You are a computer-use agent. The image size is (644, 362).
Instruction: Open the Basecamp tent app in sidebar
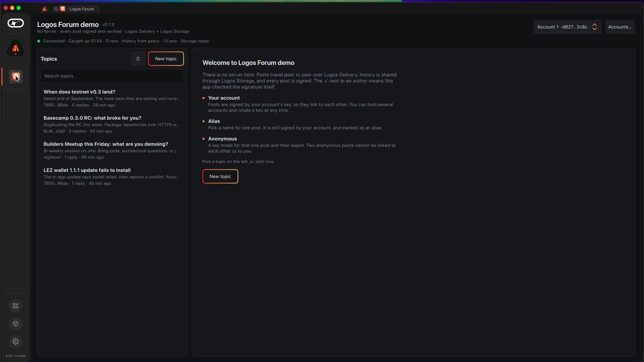16,48
